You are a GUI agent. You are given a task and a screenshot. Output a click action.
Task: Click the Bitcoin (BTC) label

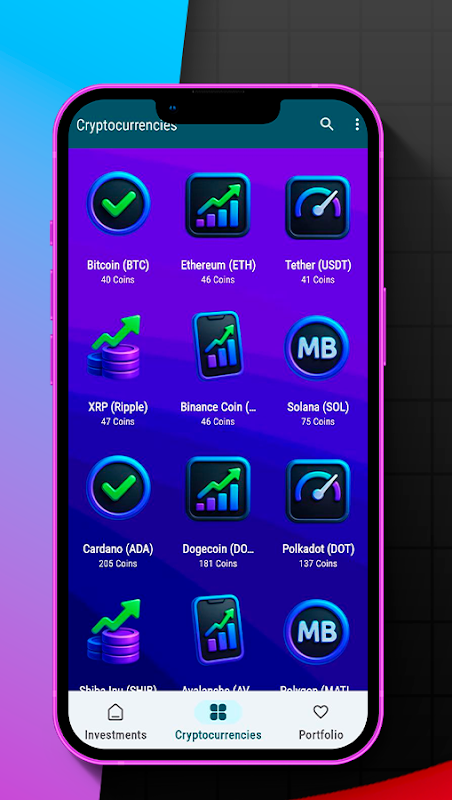[118, 265]
